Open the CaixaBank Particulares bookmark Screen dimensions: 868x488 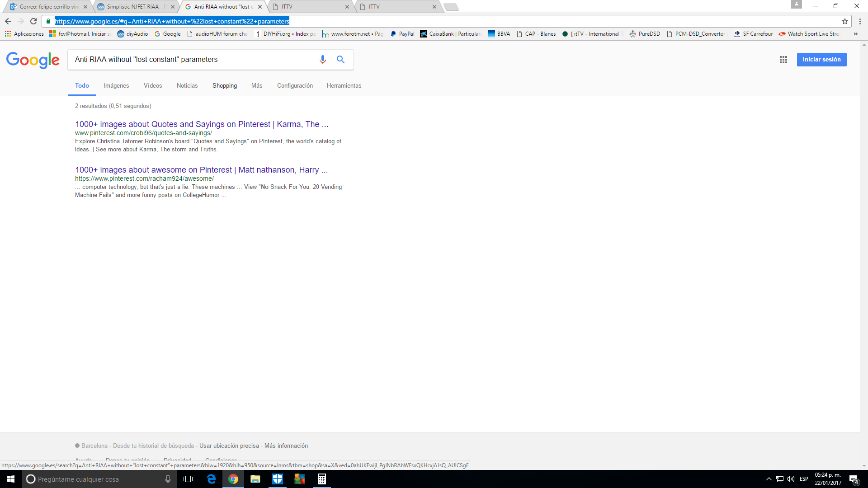pos(451,34)
